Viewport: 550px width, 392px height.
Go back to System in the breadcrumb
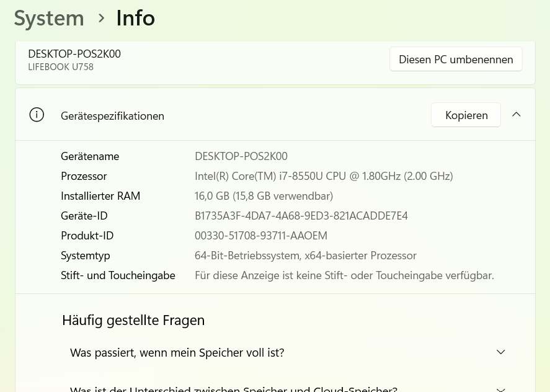point(49,18)
